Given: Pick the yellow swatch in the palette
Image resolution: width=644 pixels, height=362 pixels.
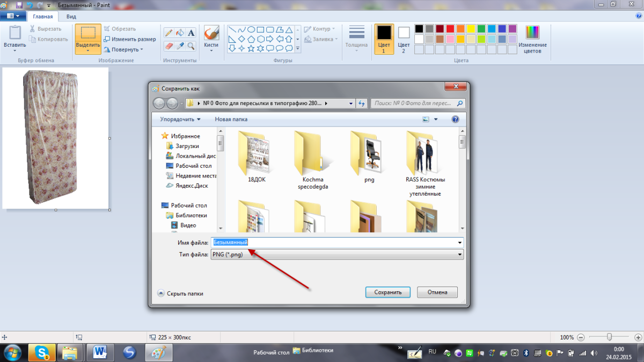Looking at the screenshot, I should tap(471, 28).
